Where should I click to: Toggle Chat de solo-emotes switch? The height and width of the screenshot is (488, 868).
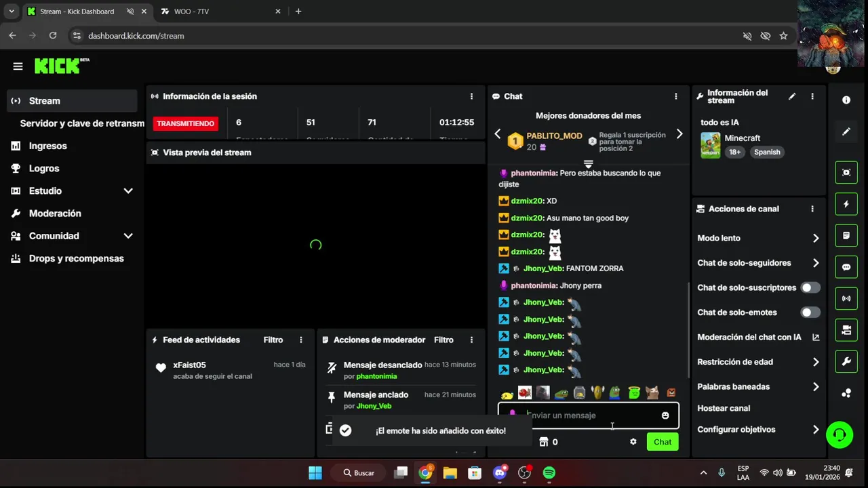click(810, 312)
